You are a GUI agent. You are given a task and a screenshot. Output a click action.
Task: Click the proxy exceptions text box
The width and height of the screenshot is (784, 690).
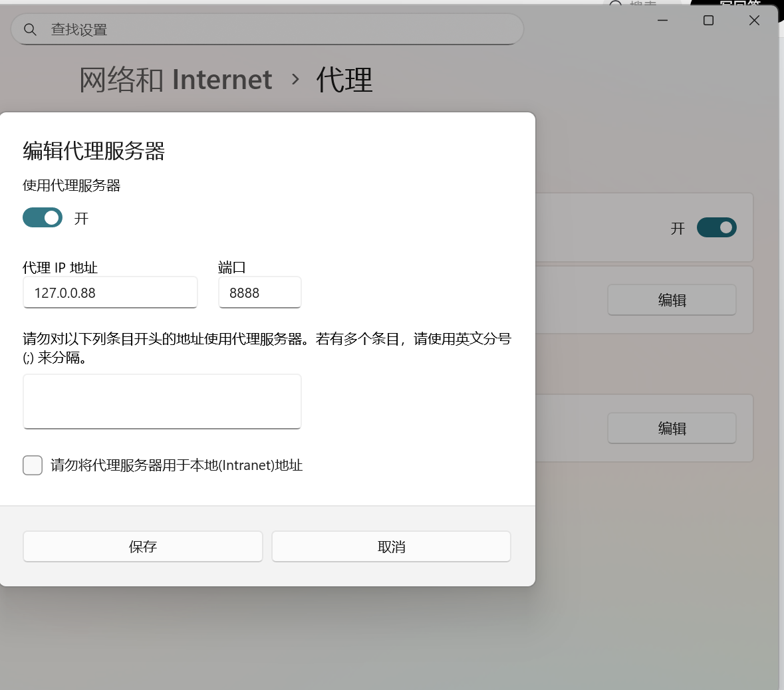(x=162, y=402)
